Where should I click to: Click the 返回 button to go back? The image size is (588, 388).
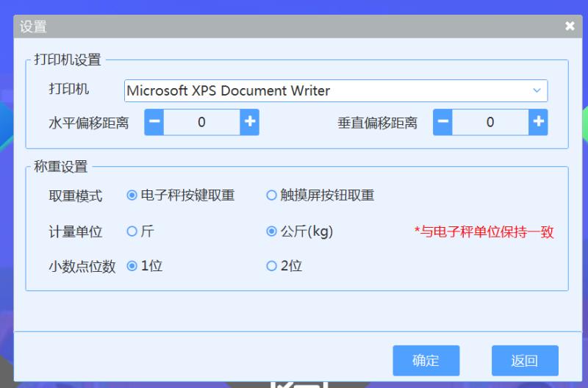point(525,360)
